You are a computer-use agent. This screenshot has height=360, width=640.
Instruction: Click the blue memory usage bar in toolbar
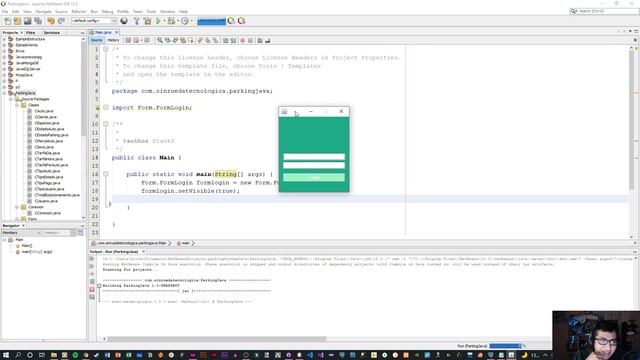(211, 21)
